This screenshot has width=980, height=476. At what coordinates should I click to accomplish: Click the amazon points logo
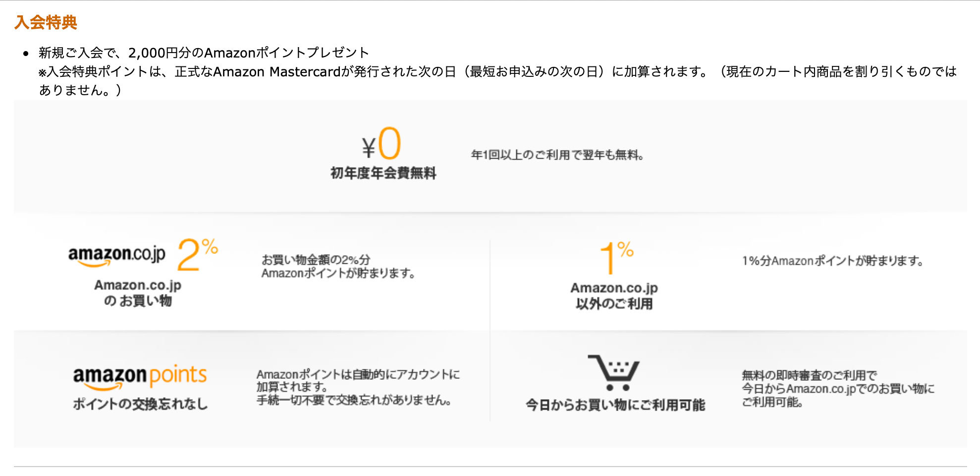click(140, 378)
